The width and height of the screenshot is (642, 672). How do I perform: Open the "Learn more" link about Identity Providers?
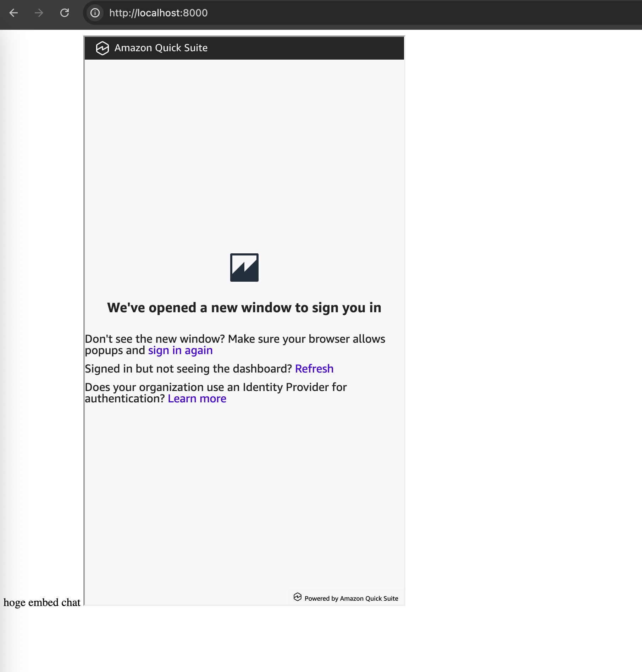coord(197,399)
